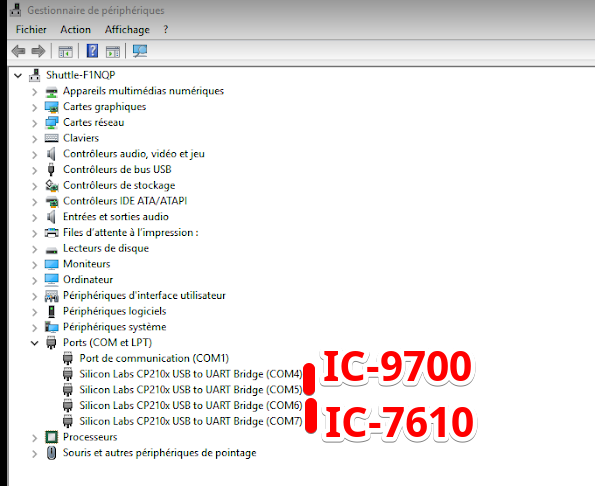This screenshot has height=486, width=595.
Task: Click the Processeurs chip icon
Action: coord(51,437)
